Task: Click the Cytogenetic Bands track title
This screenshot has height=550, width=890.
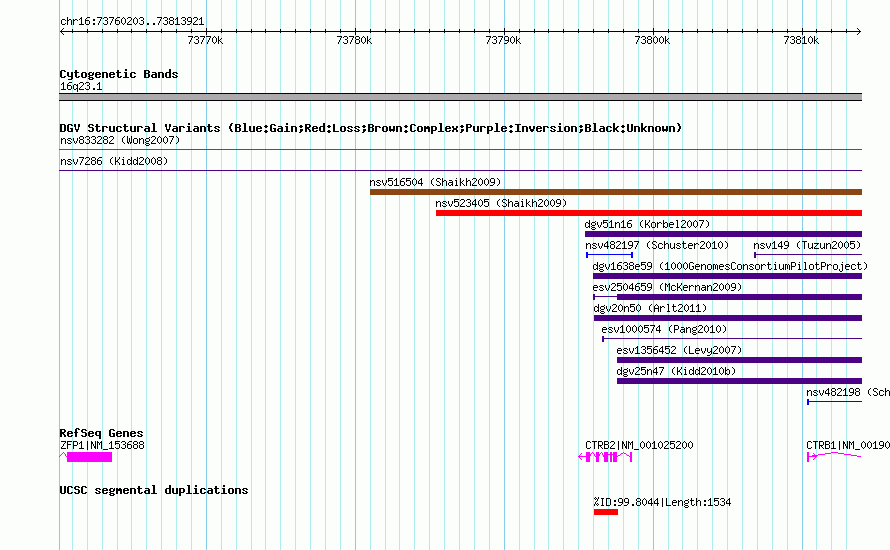Action: click(119, 74)
